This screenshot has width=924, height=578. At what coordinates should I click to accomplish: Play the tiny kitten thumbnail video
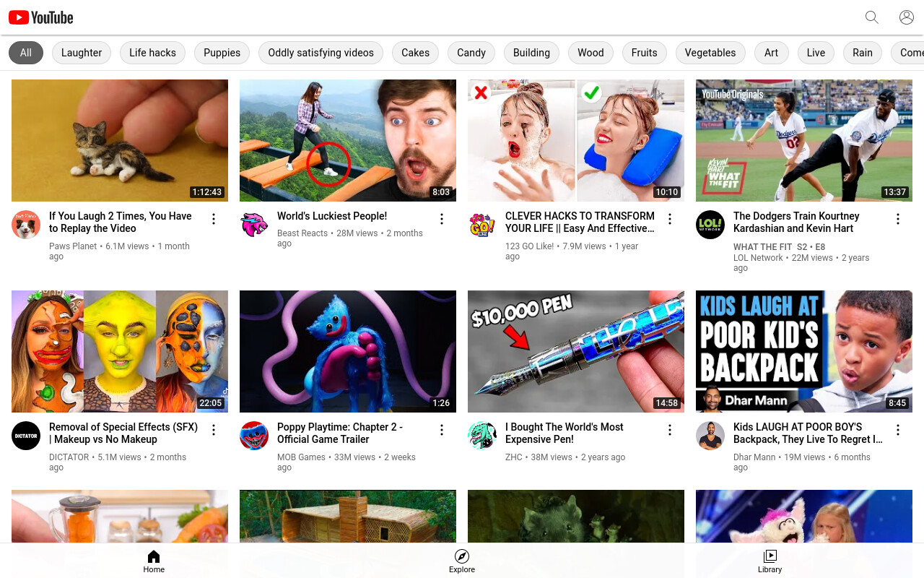[x=120, y=140]
